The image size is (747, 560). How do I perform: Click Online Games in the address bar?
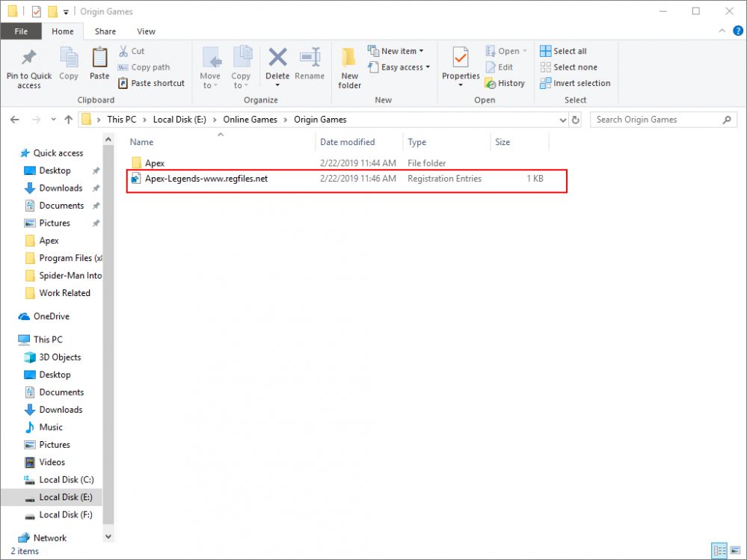point(250,120)
